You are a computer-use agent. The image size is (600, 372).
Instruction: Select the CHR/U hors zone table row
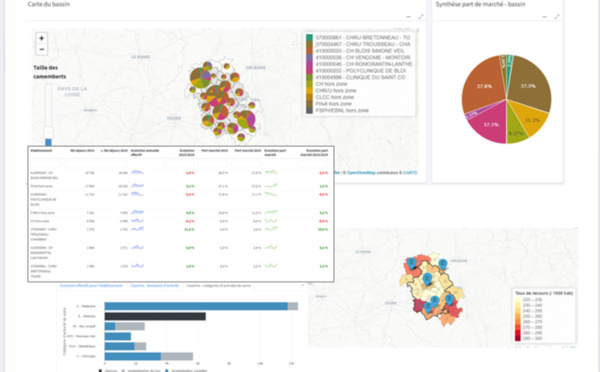[181, 213]
